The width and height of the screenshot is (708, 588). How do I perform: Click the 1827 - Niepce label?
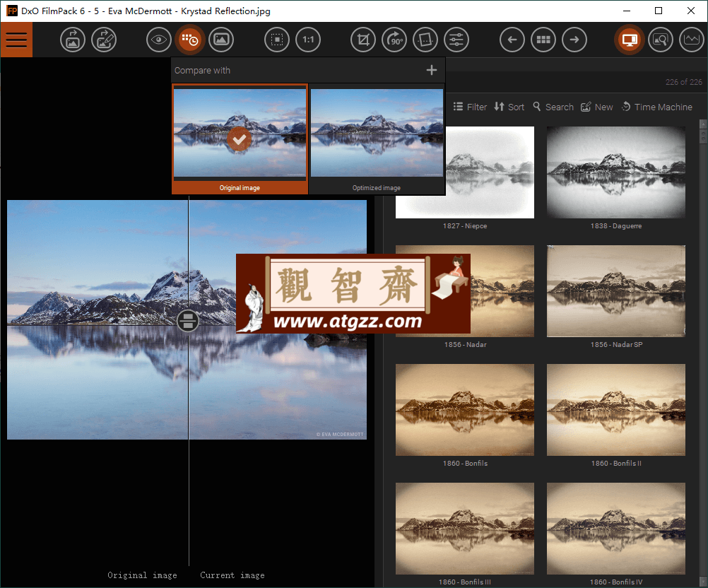(465, 226)
